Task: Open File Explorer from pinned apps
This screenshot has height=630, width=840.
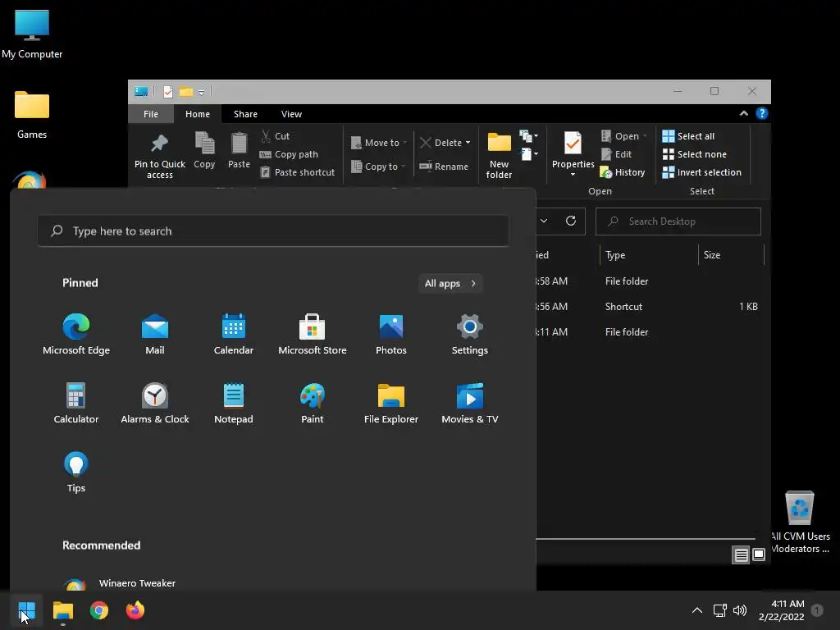Action: click(x=391, y=404)
